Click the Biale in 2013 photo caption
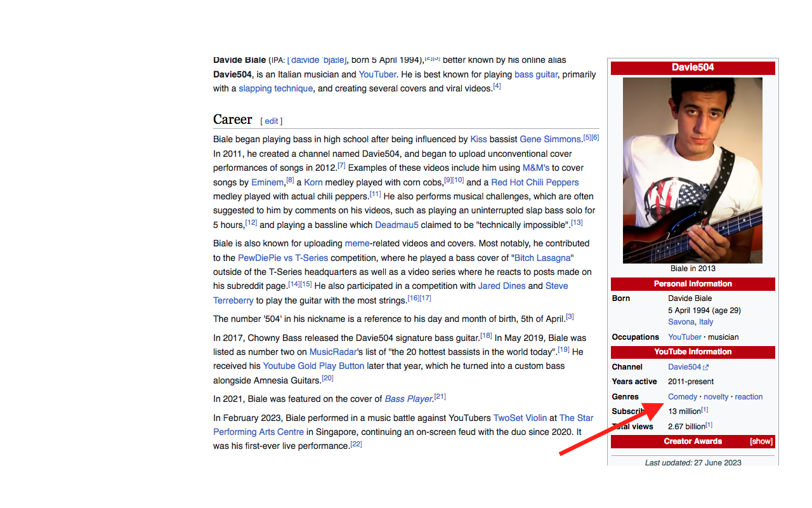812x508 pixels. tap(693, 269)
